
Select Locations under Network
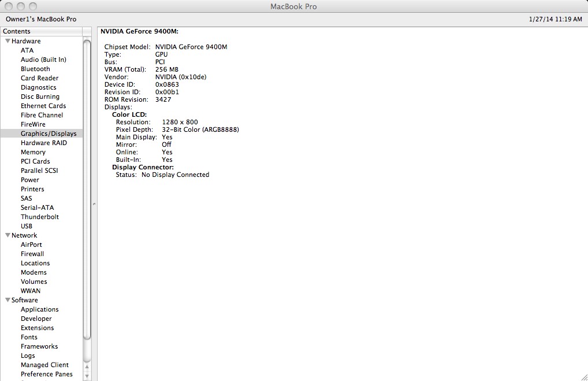pyautogui.click(x=35, y=263)
